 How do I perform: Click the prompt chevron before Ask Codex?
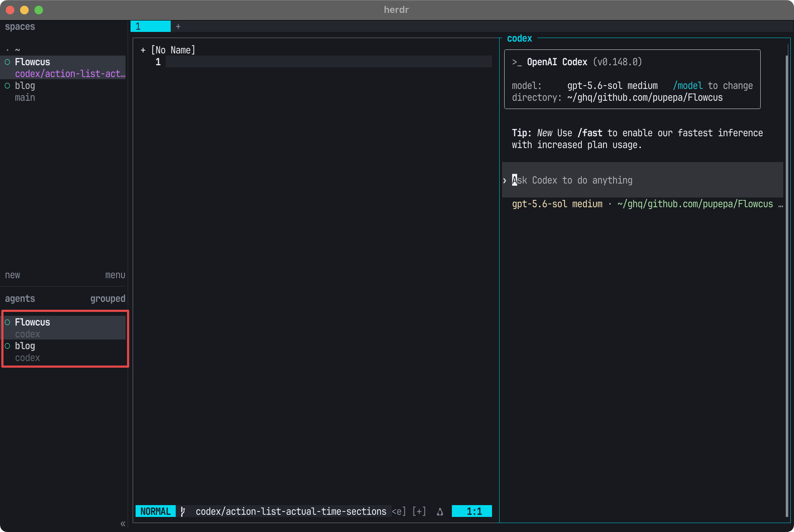coord(505,180)
